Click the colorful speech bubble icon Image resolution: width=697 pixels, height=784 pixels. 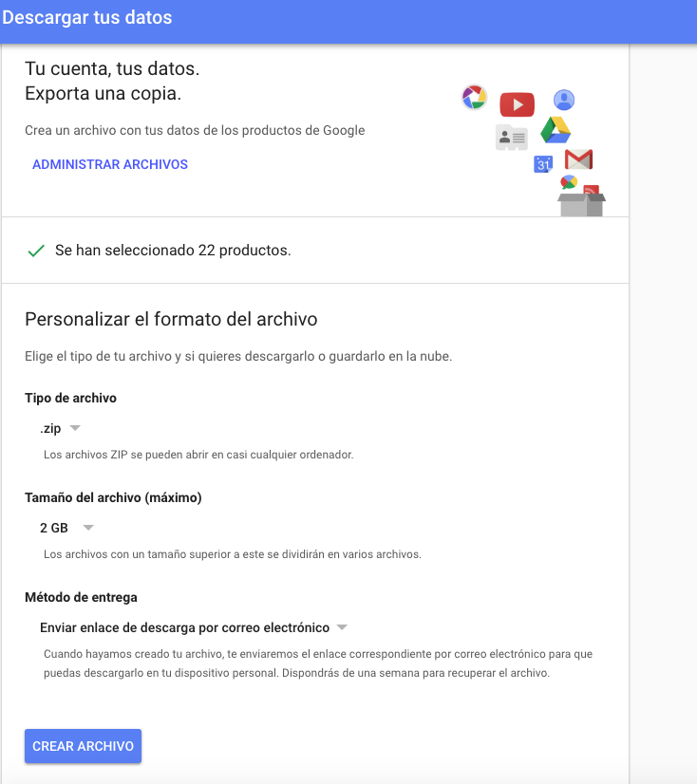pyautogui.click(x=569, y=182)
